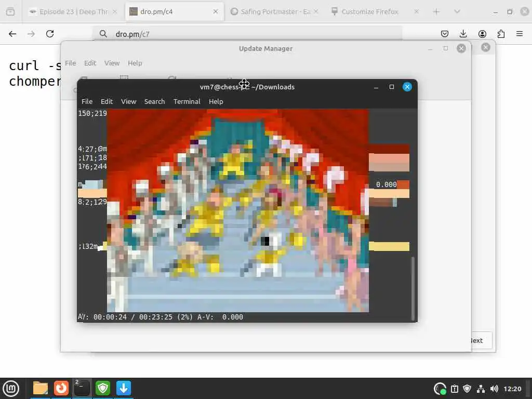Go back with Firefox back arrow

coord(12,34)
